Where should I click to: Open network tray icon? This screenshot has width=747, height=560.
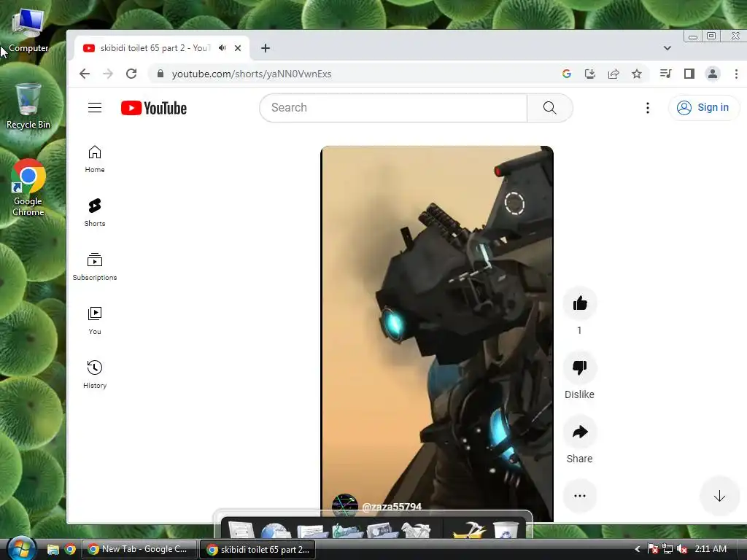(x=667, y=549)
